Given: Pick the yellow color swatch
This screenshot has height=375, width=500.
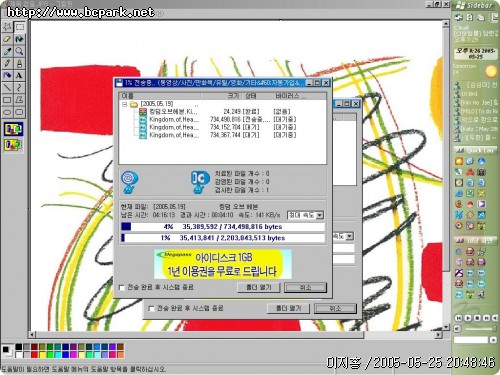Looking at the screenshot, I should point(42,355).
